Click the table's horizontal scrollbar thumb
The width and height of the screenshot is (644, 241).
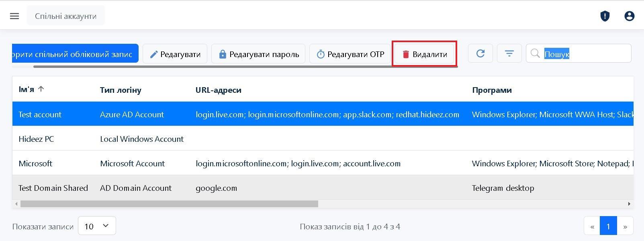click(x=169, y=204)
